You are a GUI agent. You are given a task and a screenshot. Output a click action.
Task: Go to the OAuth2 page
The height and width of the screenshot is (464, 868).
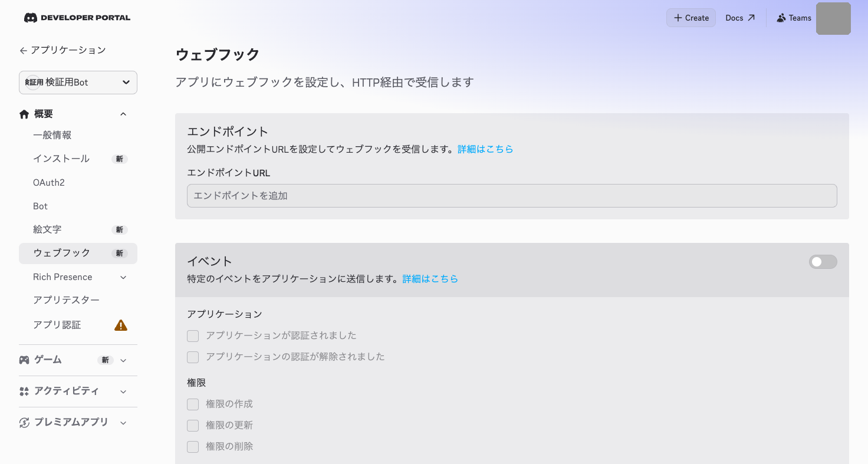point(49,183)
